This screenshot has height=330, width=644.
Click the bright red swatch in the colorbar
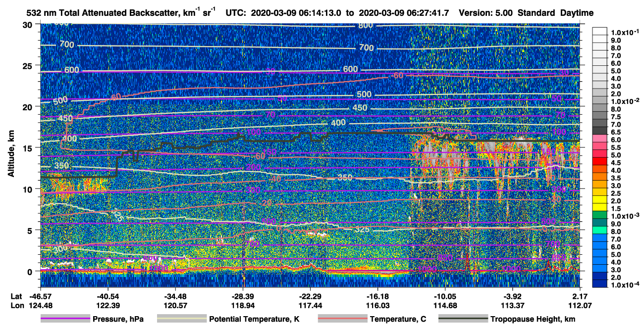[600, 161]
